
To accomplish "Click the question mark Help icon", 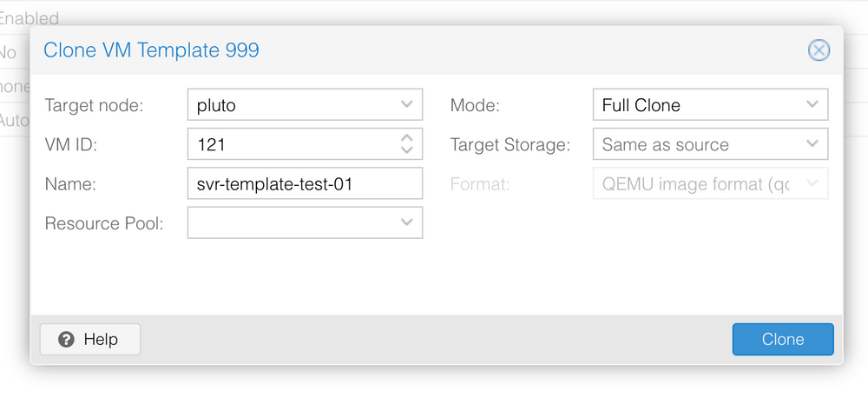I will point(67,339).
